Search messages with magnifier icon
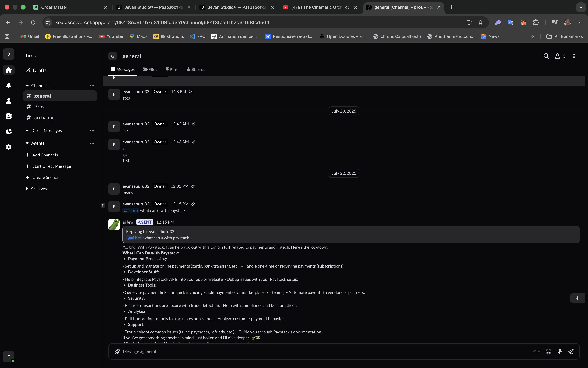 tap(546, 56)
